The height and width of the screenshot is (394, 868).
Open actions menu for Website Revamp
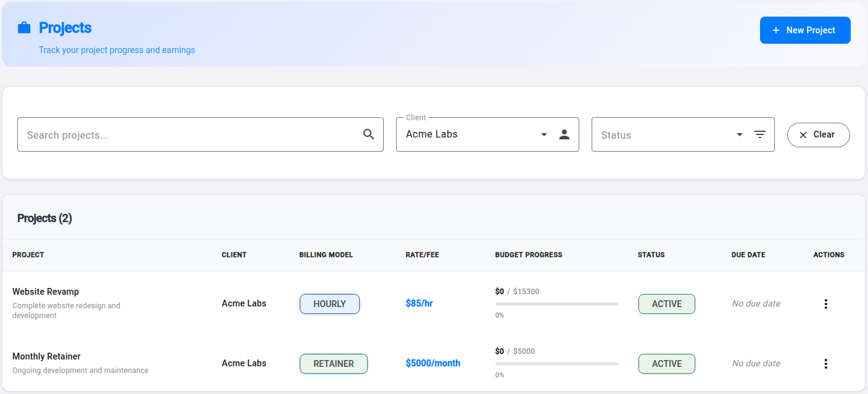click(825, 304)
